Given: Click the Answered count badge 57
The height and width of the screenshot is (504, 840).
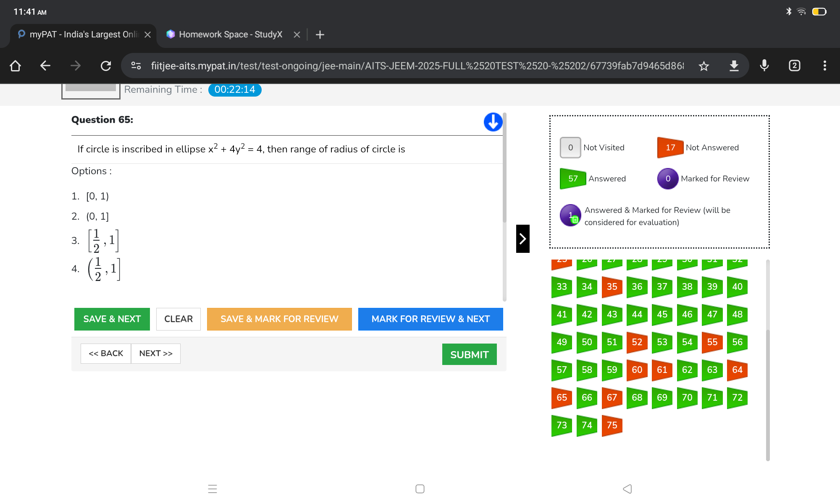Looking at the screenshot, I should [573, 179].
